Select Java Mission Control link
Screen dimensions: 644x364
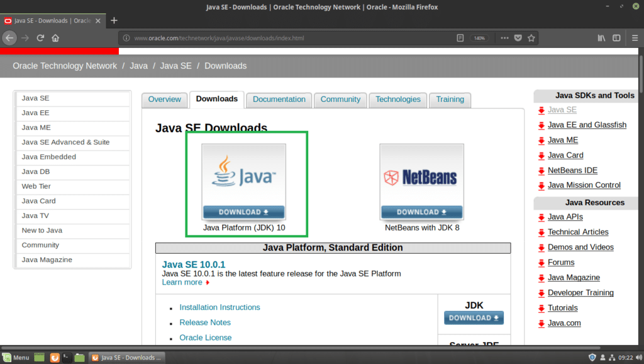(584, 185)
